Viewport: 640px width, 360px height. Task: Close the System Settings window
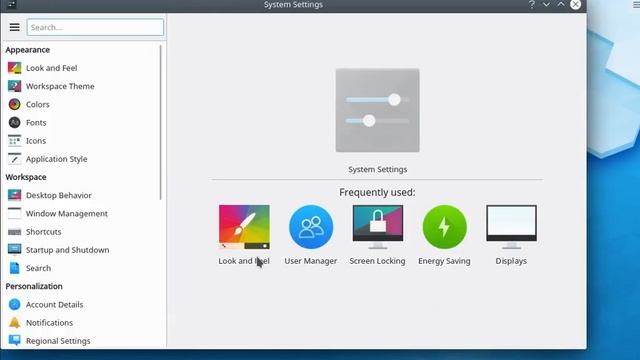tap(576, 4)
